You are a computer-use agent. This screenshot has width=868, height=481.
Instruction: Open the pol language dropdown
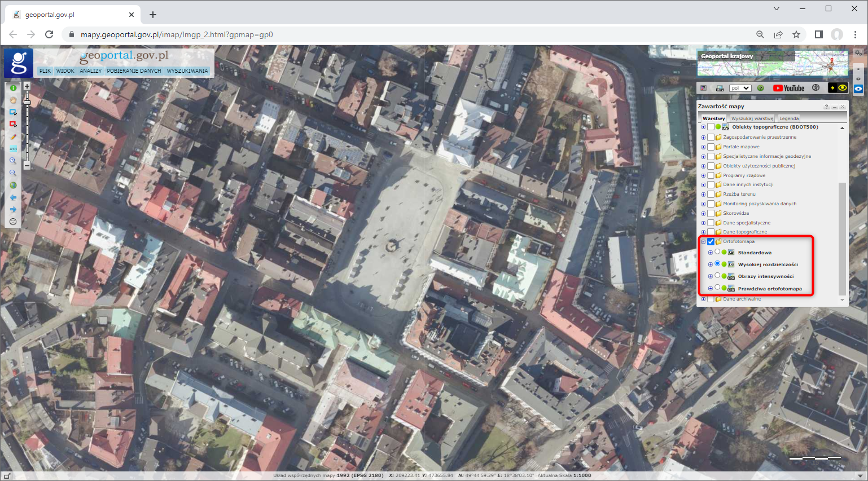(x=740, y=88)
